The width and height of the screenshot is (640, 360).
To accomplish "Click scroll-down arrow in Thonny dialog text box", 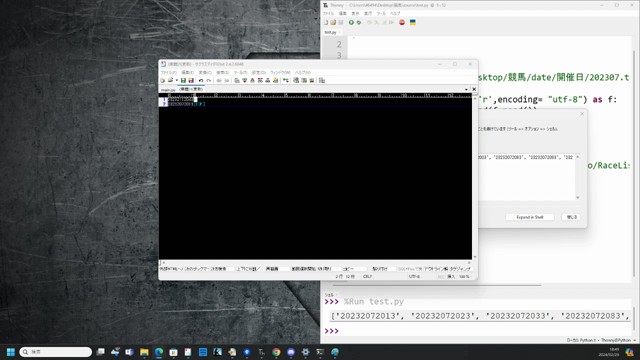I will tap(578, 198).
